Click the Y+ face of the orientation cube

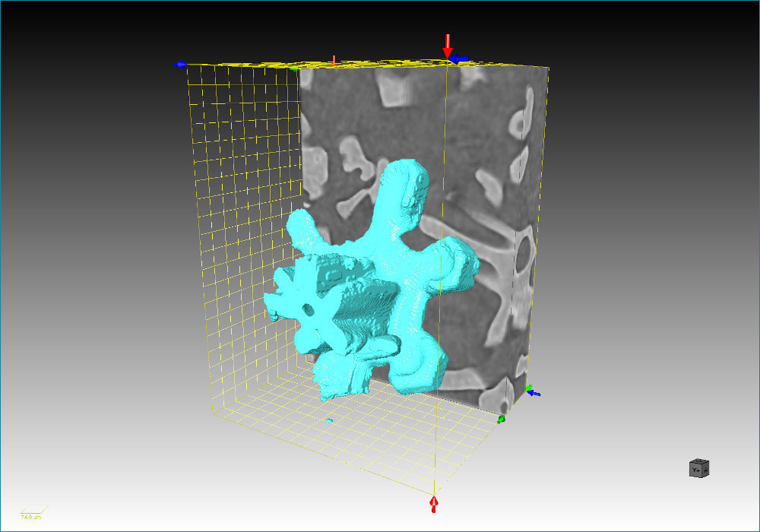(695, 470)
